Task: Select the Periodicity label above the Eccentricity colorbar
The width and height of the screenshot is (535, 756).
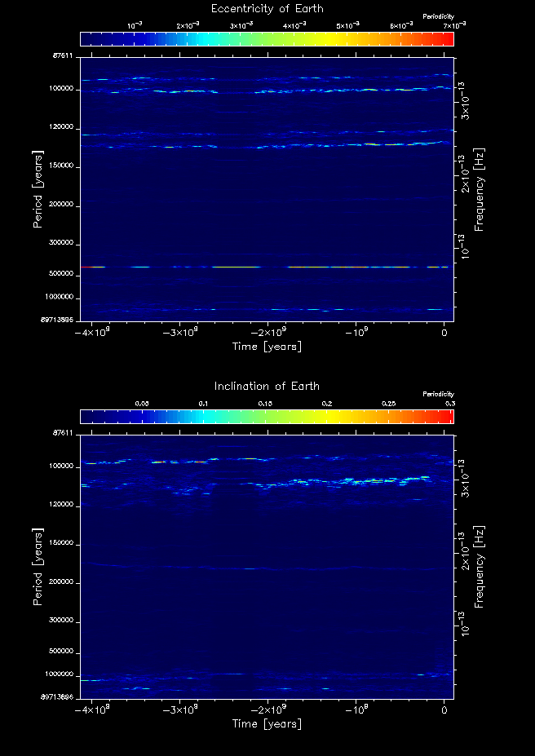Action: (x=437, y=17)
